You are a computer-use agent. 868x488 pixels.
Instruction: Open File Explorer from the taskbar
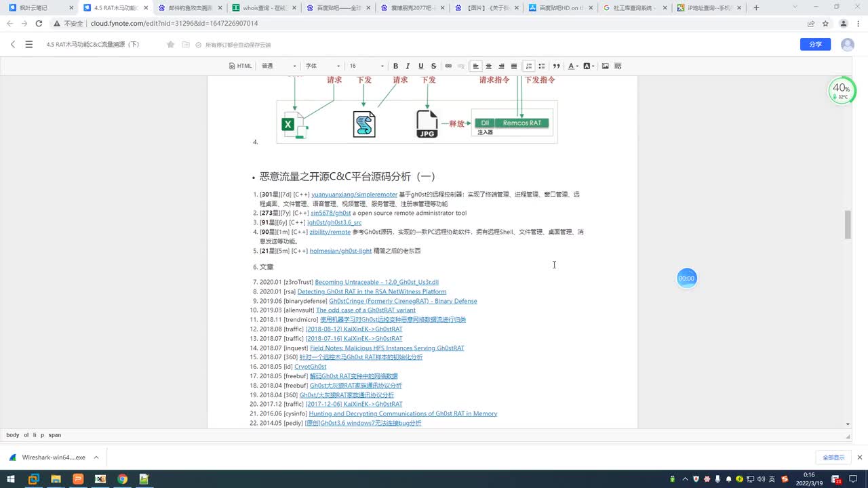tap(55, 479)
